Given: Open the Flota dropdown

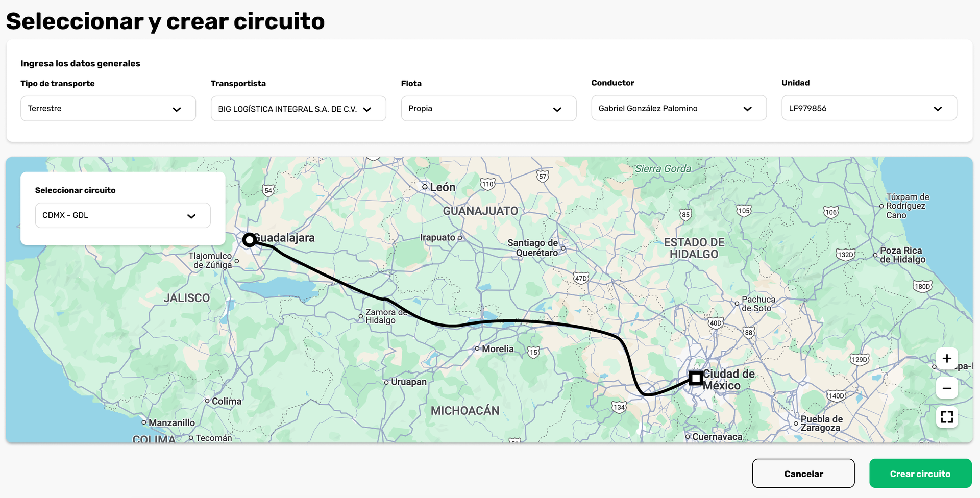Looking at the screenshot, I should (488, 109).
